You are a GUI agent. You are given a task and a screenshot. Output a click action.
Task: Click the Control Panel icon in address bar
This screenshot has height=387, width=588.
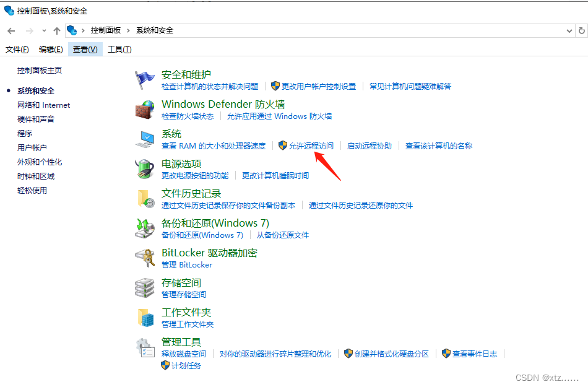click(x=72, y=30)
